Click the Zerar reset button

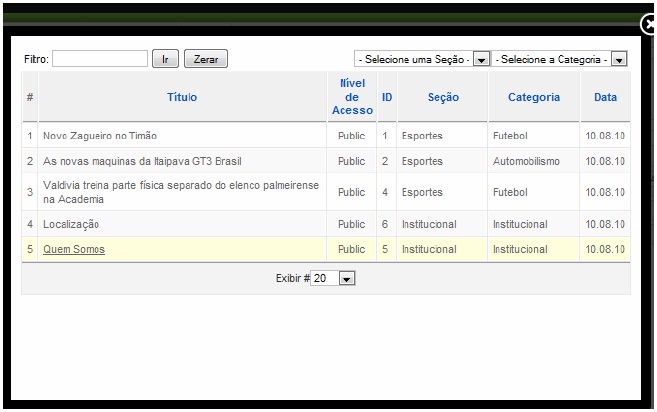206,59
